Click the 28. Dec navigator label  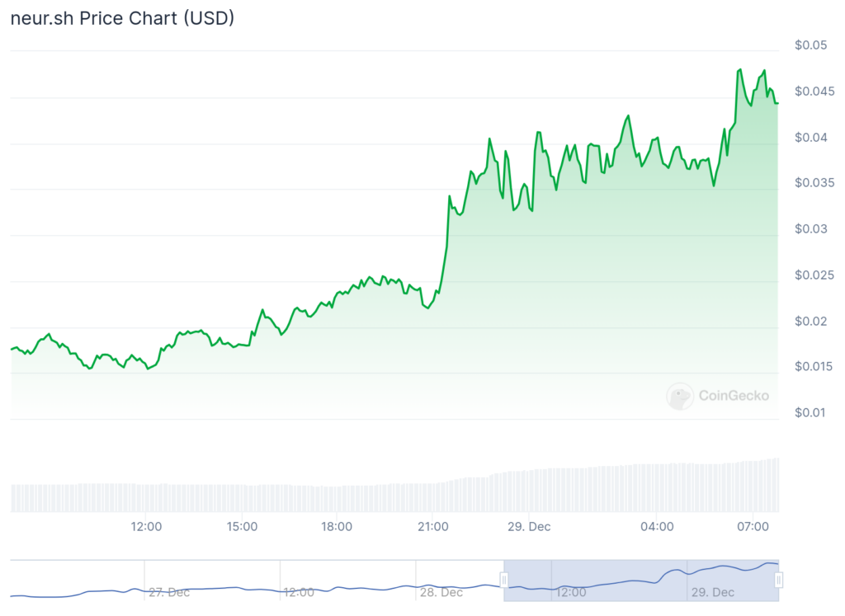tap(441, 592)
